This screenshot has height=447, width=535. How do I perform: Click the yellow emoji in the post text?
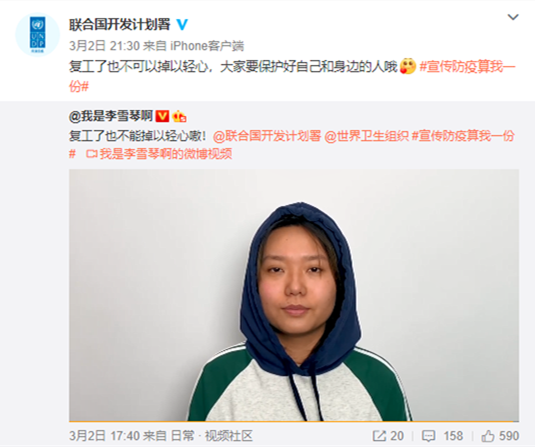coord(408,66)
